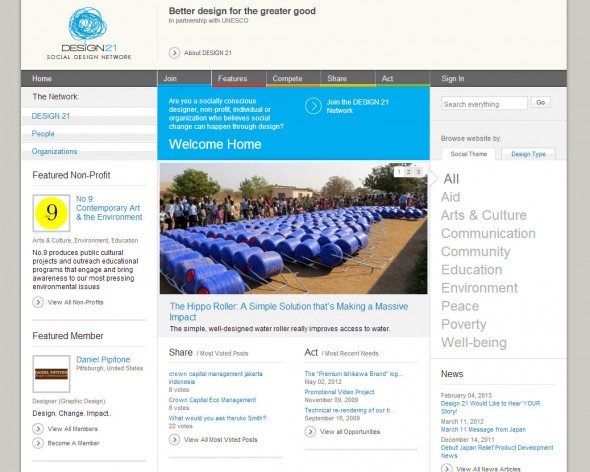Switch to the Design Type tab

click(528, 154)
